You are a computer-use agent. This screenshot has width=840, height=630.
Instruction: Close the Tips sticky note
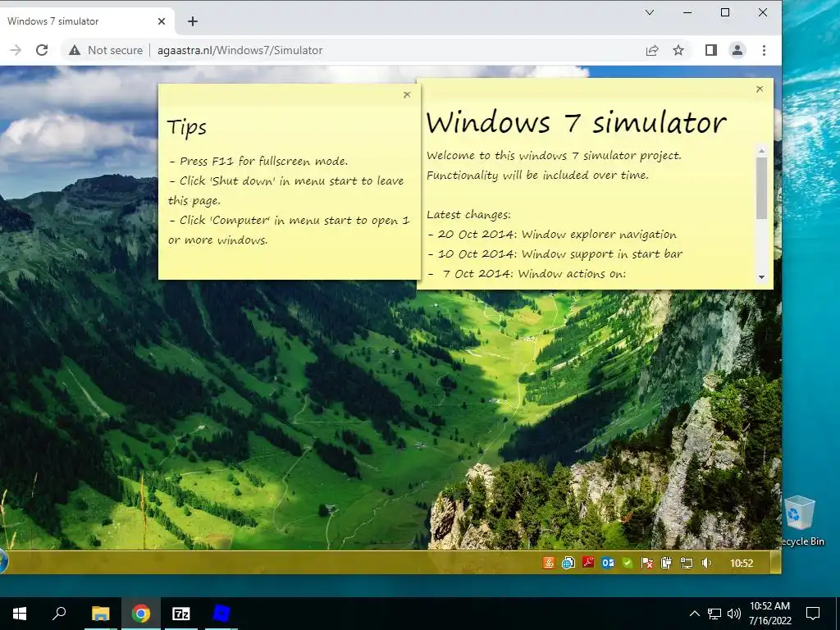click(407, 95)
